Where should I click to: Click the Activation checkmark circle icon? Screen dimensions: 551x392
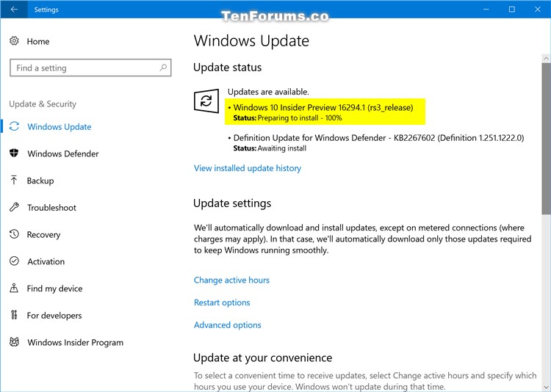14,261
